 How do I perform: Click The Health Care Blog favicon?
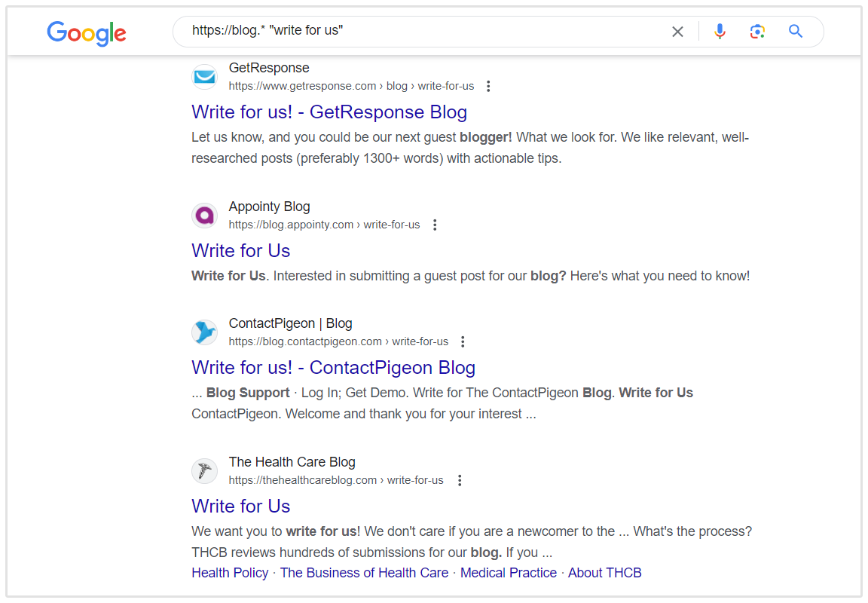click(204, 471)
